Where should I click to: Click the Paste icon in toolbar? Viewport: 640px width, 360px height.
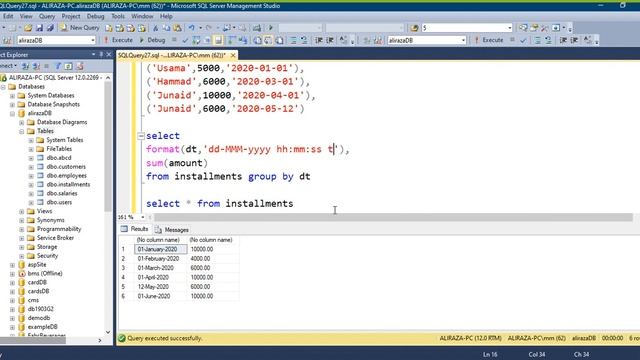coord(178,28)
